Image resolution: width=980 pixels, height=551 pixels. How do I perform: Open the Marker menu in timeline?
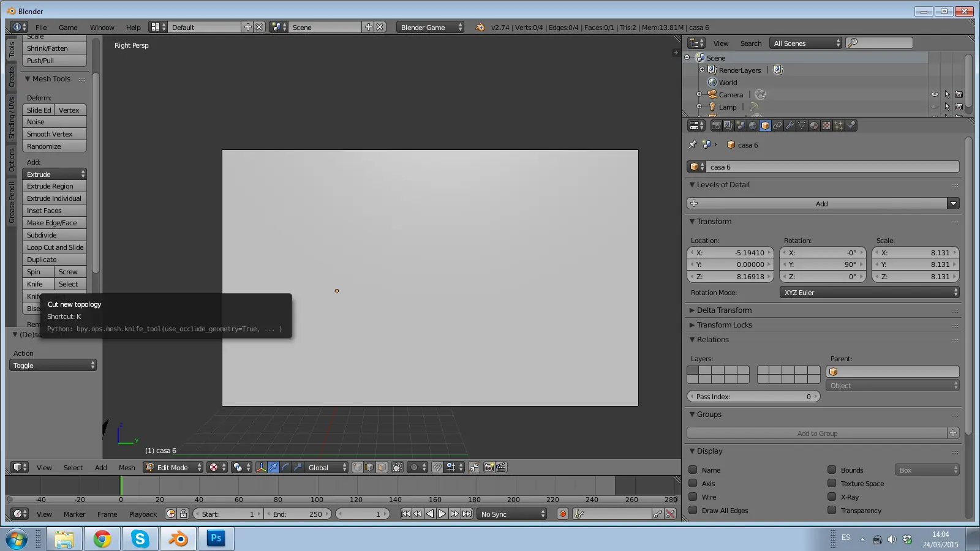(x=74, y=514)
